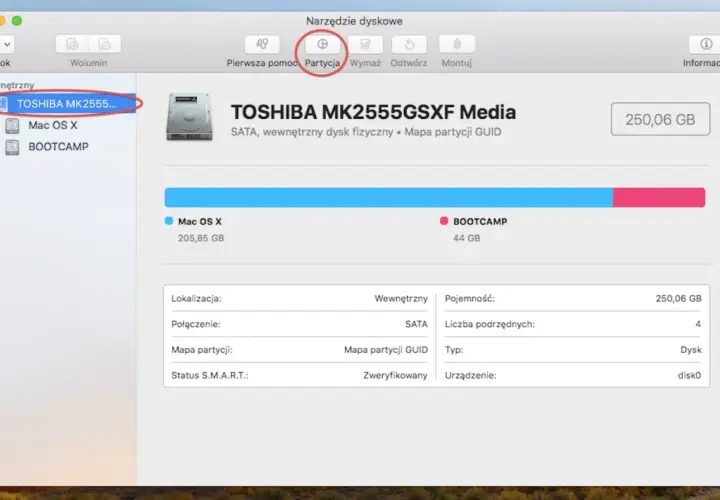Open the Partycja partition tool
The image size is (720, 500).
tap(322, 45)
